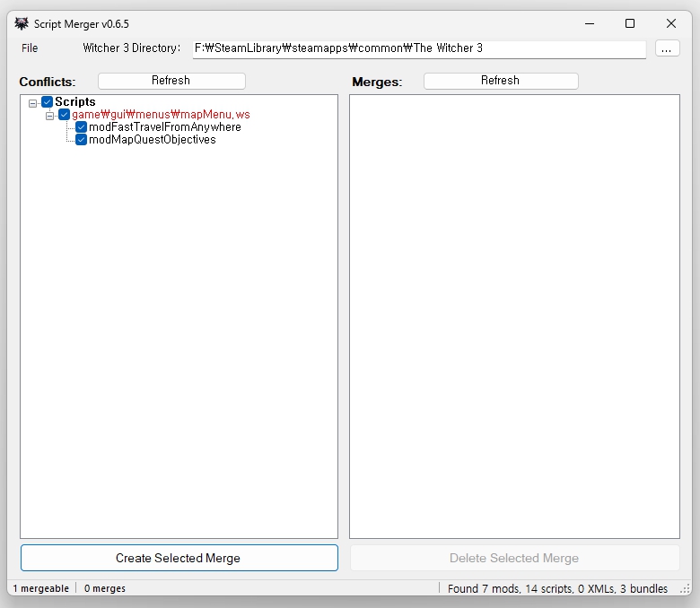700x608 pixels.
Task: Select the modFastTravelFromAnywhere tree item
Action: 164,127
